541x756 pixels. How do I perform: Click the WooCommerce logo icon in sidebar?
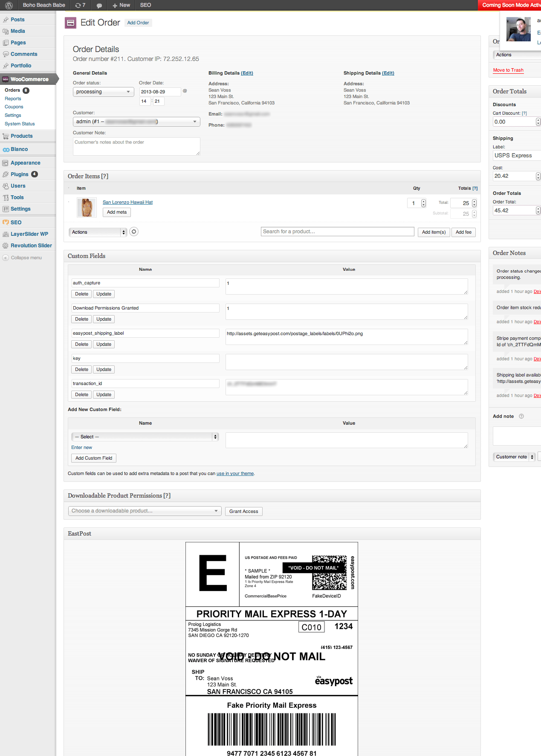click(6, 79)
